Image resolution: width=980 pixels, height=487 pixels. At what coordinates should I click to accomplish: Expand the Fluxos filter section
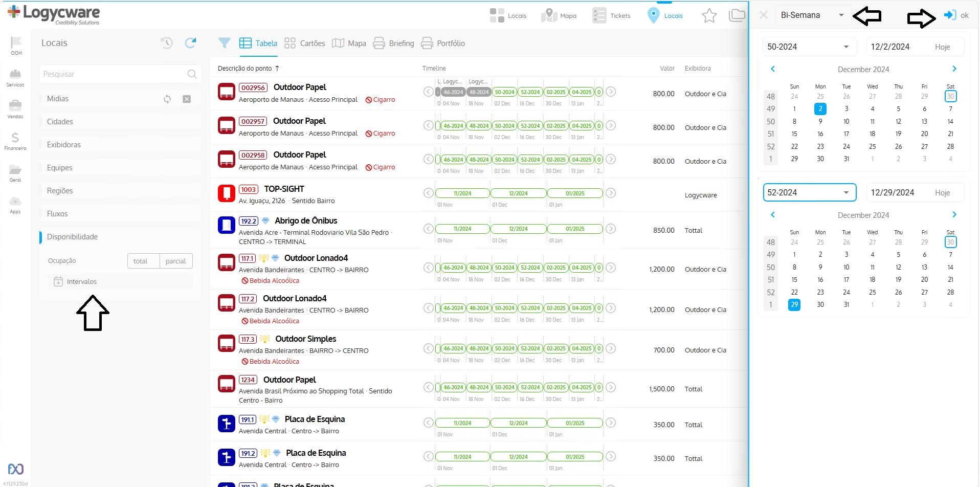tap(120, 214)
